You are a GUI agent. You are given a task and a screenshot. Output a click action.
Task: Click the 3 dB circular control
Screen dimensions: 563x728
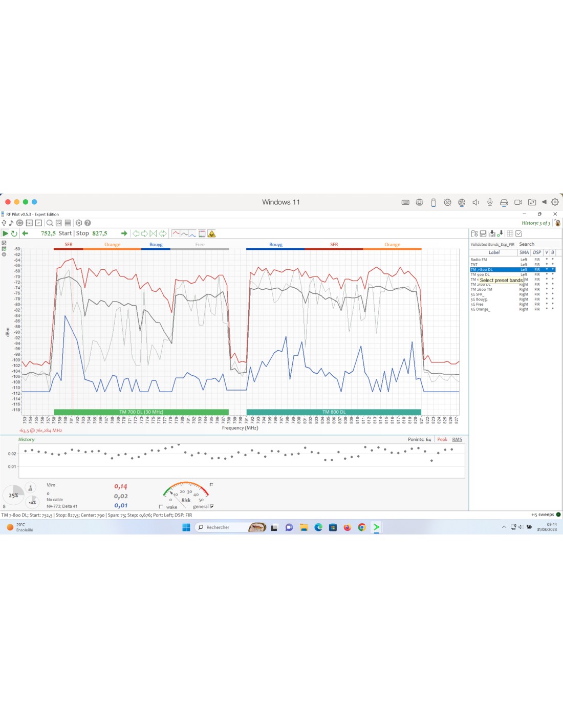30,487
